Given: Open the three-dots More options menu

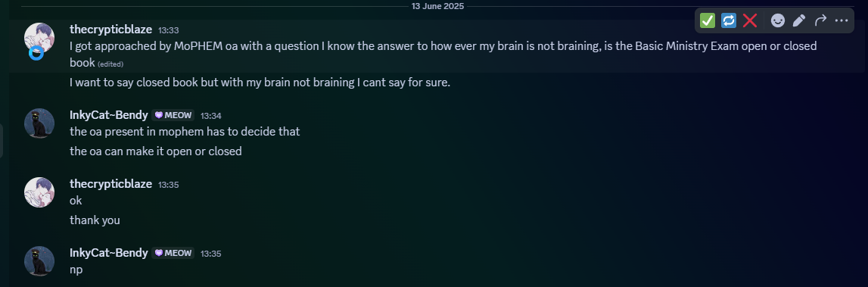Looking at the screenshot, I should tap(842, 20).
